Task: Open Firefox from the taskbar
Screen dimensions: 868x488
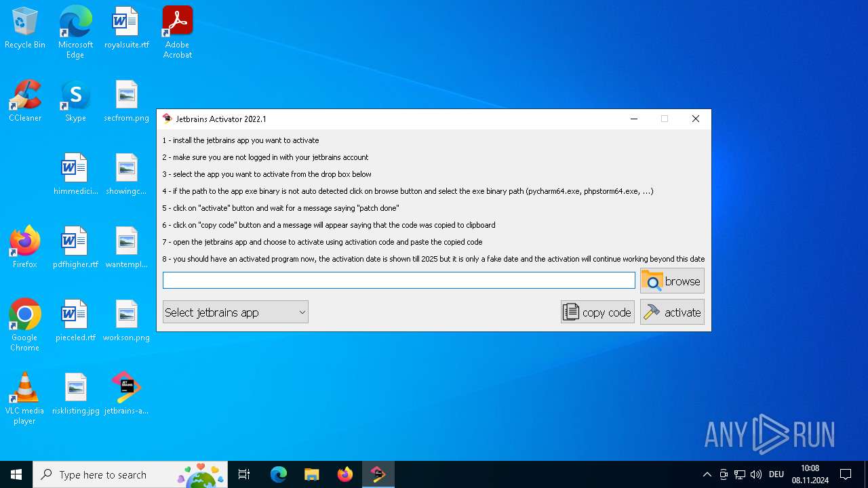Action: [x=344, y=474]
